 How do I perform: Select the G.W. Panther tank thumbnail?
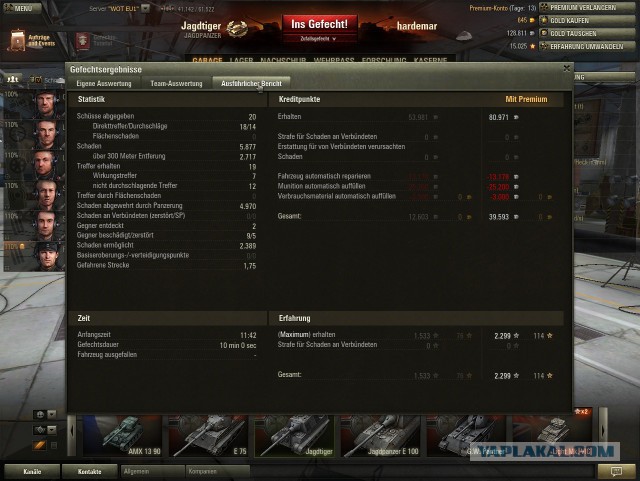(x=466, y=436)
